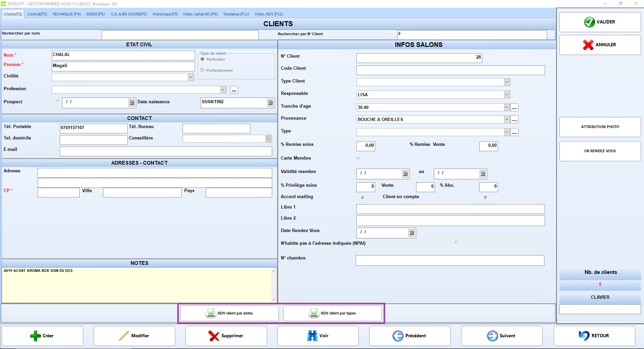
Task: Switch to the SOINS (F5) tab
Action: tap(96, 14)
